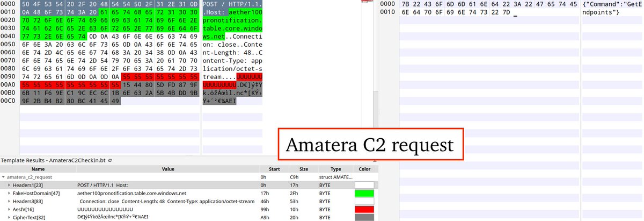
Task: Click the 'Template Results - AmateraC2CheckIn.bt' title
Action: coord(53,160)
